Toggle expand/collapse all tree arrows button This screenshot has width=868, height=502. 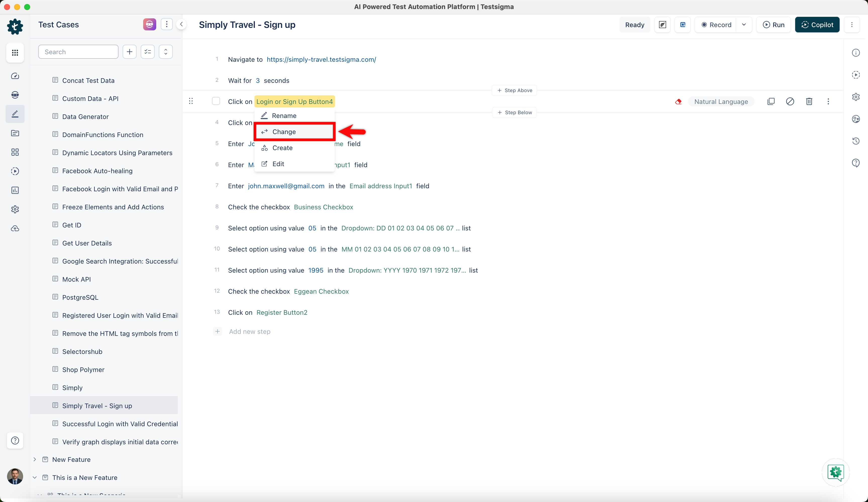166,52
